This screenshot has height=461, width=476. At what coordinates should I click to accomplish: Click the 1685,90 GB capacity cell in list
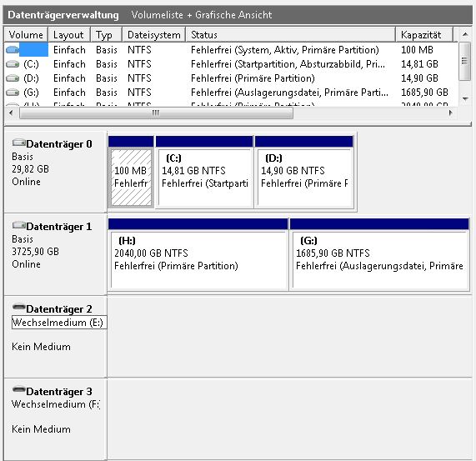tap(424, 93)
